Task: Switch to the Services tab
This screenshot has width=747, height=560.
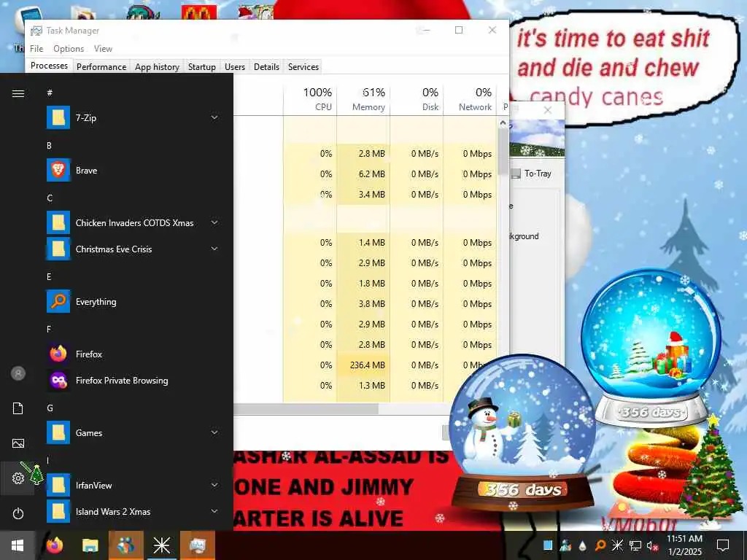Action: coord(303,66)
